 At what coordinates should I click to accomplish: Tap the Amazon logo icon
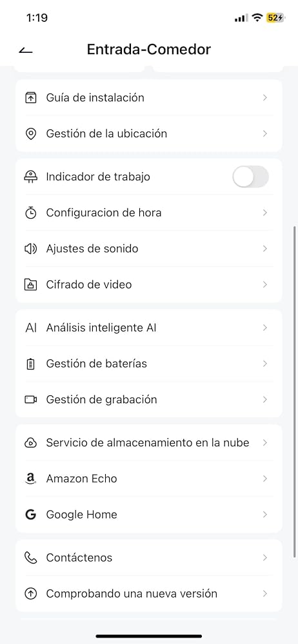[x=31, y=479]
